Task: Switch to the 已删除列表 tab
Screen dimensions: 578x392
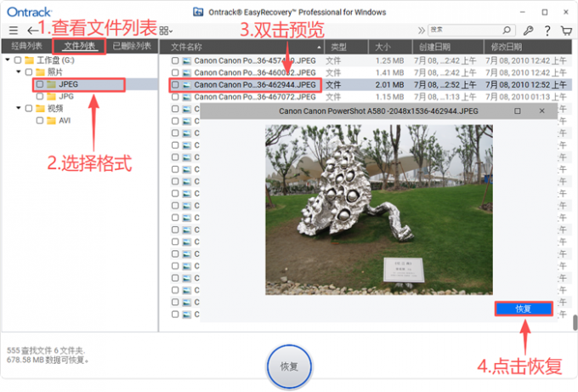Action: coord(132,46)
